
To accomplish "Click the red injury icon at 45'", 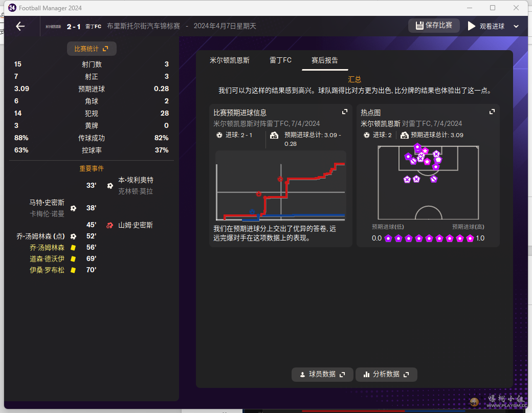I will click(x=109, y=225).
